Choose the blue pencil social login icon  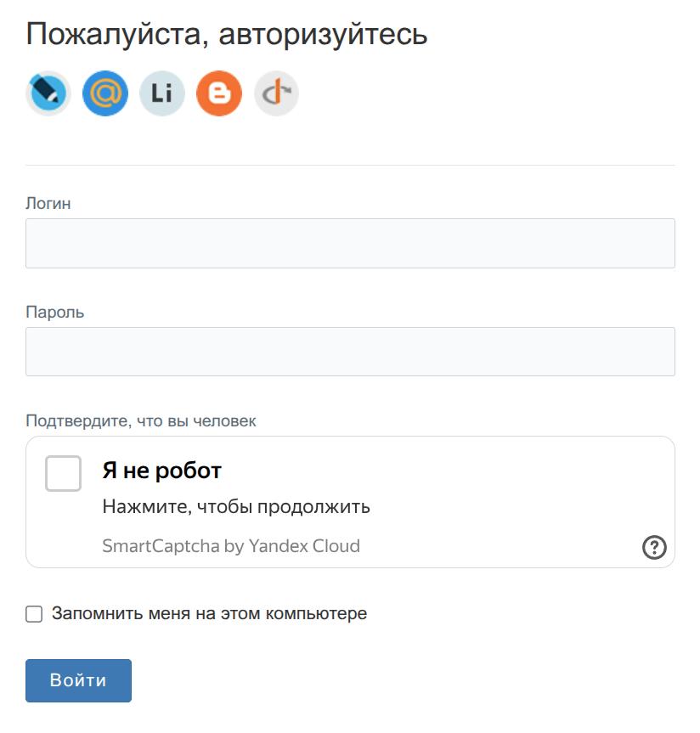pyautogui.click(x=48, y=93)
